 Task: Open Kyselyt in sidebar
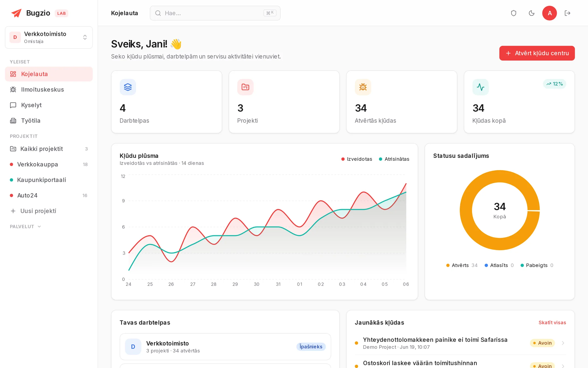[49, 105]
